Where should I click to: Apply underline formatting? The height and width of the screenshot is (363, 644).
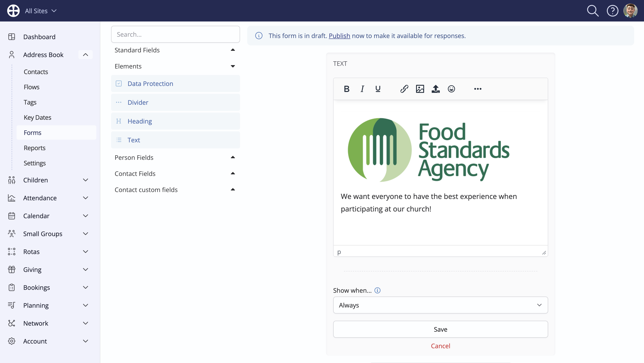pos(378,89)
